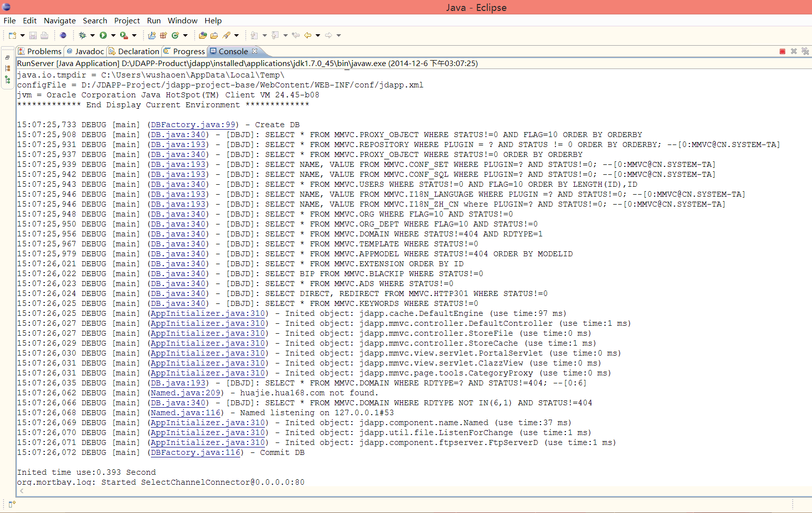Image resolution: width=812 pixels, height=513 pixels.
Task: Open the Navigate menu
Action: pos(60,21)
